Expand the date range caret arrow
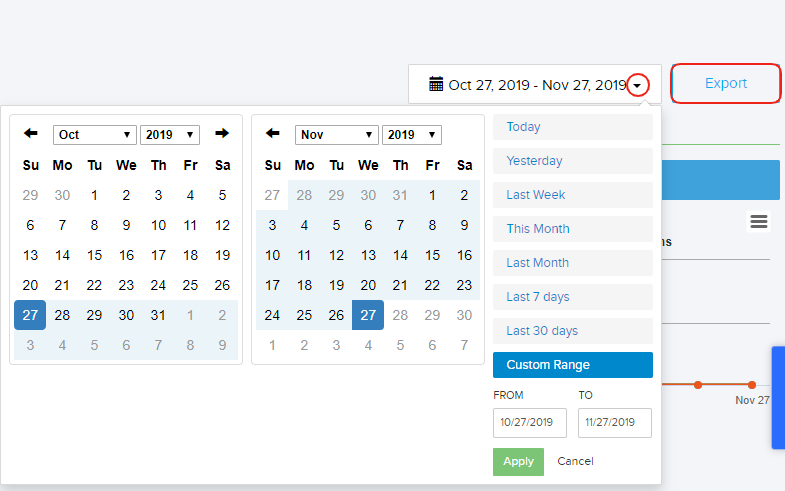This screenshot has height=491, width=785. tap(638, 86)
